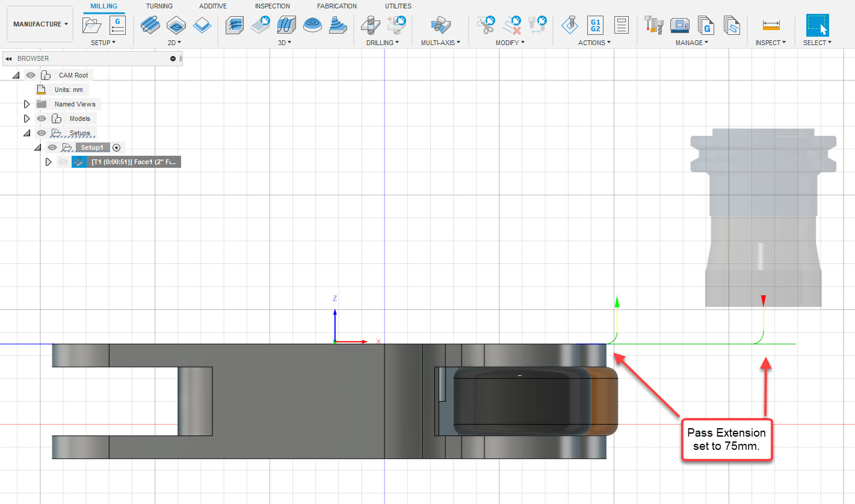Open the Setup Sheet icon in Actions
Viewport: 855px width, 504px height.
(621, 25)
